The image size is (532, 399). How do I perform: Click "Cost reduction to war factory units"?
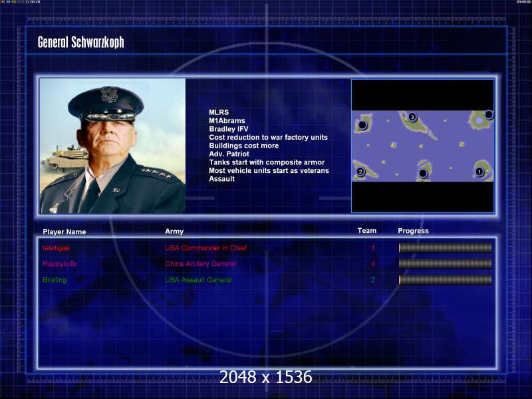pyautogui.click(x=269, y=138)
